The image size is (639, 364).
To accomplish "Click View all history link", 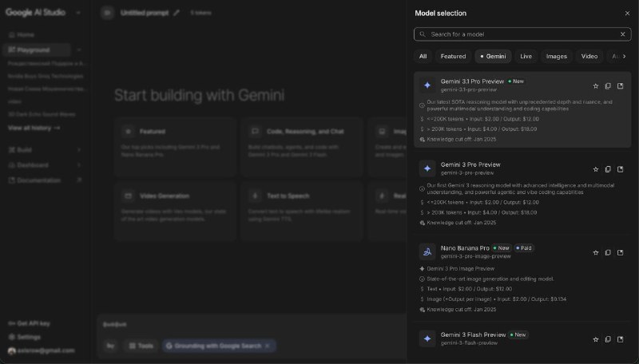I will point(34,128).
